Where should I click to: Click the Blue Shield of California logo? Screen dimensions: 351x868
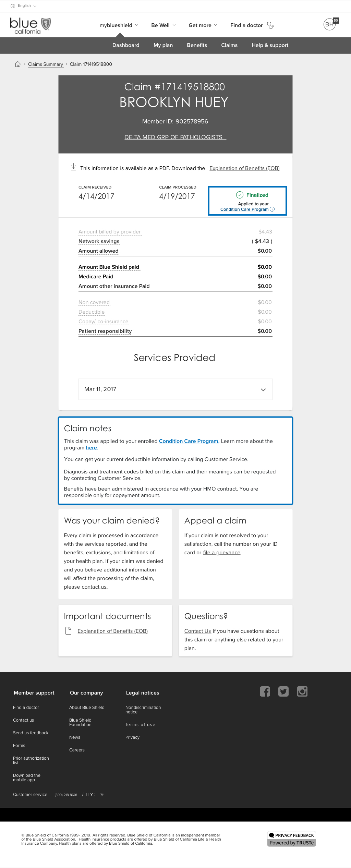[30, 26]
